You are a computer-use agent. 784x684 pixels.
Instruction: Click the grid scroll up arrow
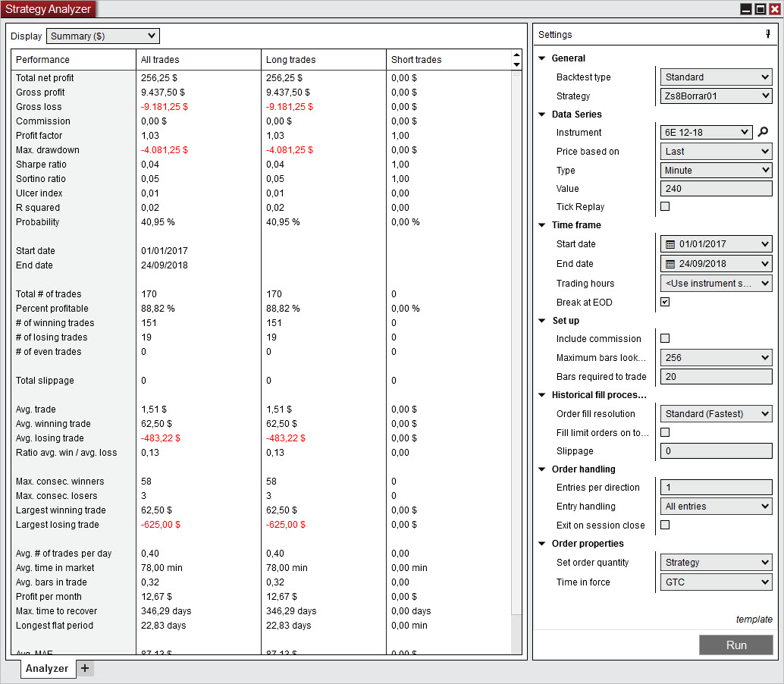(x=517, y=55)
